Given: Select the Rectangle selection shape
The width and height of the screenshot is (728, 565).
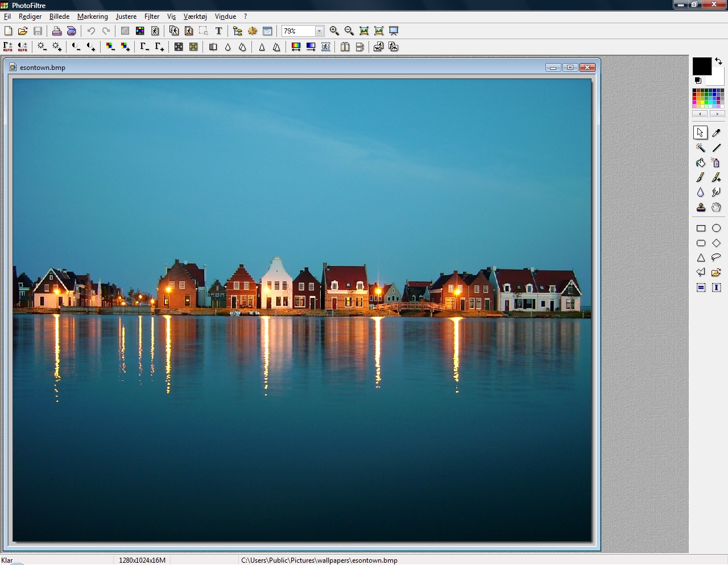Looking at the screenshot, I should point(701,228).
